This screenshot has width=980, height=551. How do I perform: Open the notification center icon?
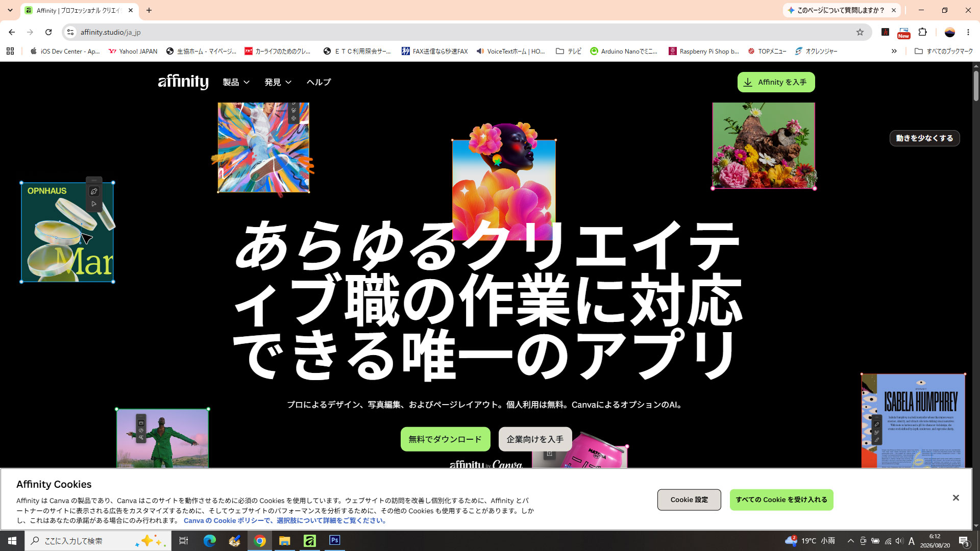[x=964, y=541]
